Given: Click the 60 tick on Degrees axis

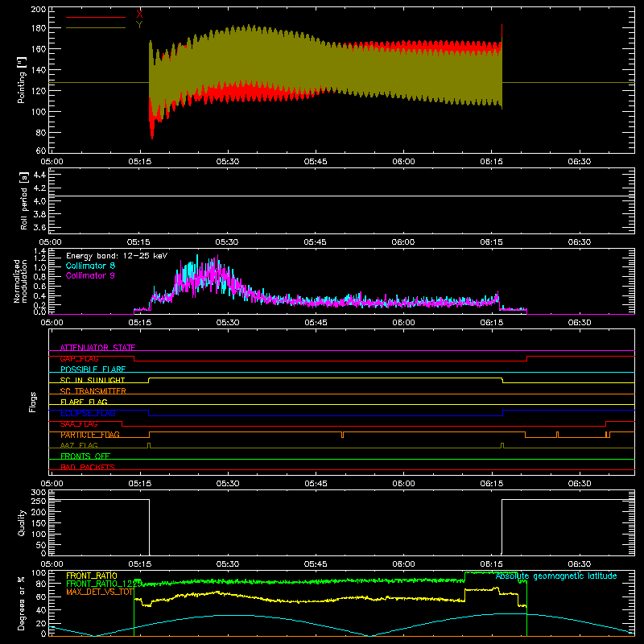Looking at the screenshot, I should coord(41,597).
